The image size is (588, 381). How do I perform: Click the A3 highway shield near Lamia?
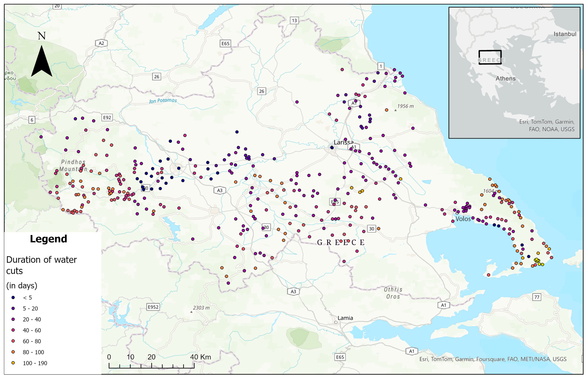click(x=293, y=291)
